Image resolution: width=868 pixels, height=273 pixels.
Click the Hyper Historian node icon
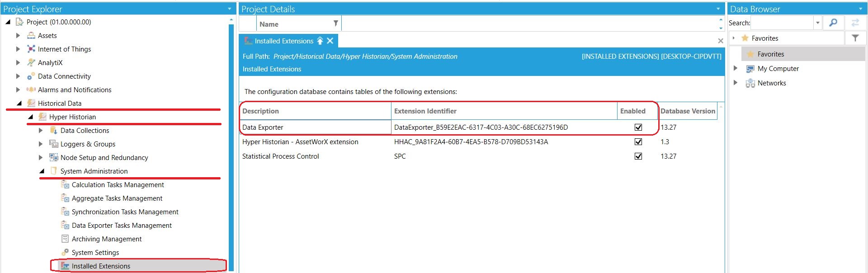click(x=42, y=117)
